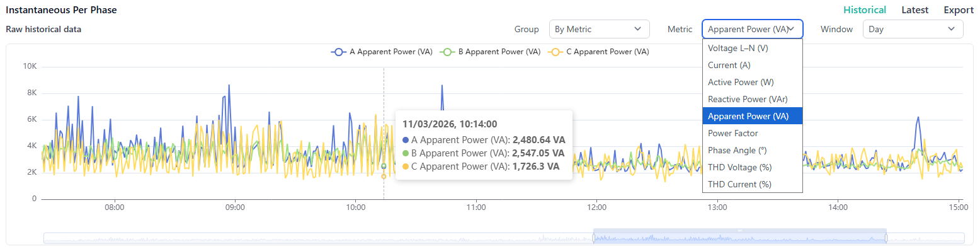Toggle C Apparent Power legend series
The image size is (980, 251).
pos(598,52)
